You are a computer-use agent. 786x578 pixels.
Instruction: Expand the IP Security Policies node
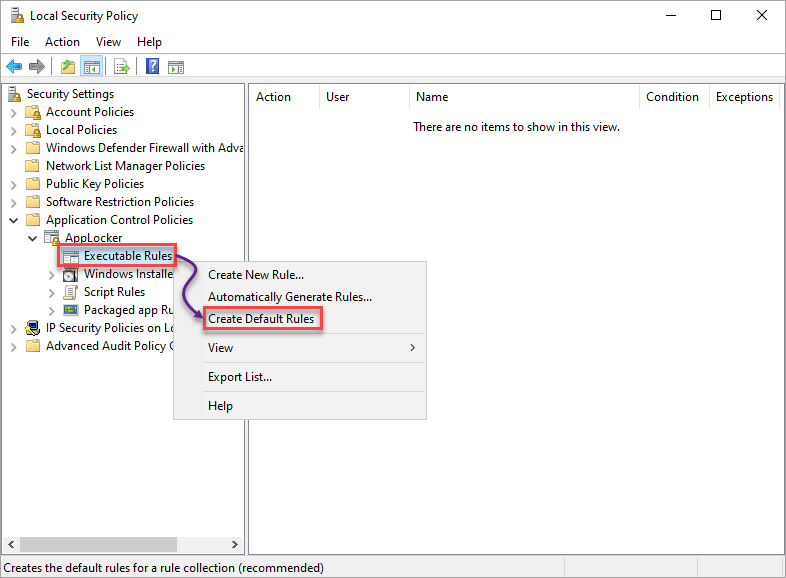[x=14, y=329]
